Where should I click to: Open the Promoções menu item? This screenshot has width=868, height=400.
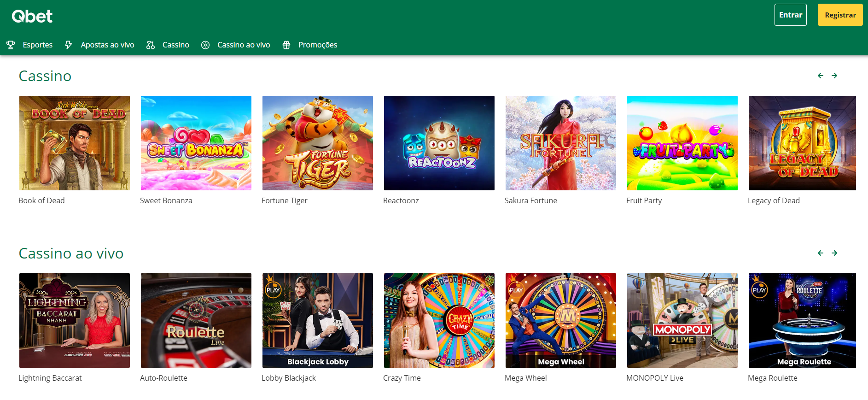click(x=318, y=45)
